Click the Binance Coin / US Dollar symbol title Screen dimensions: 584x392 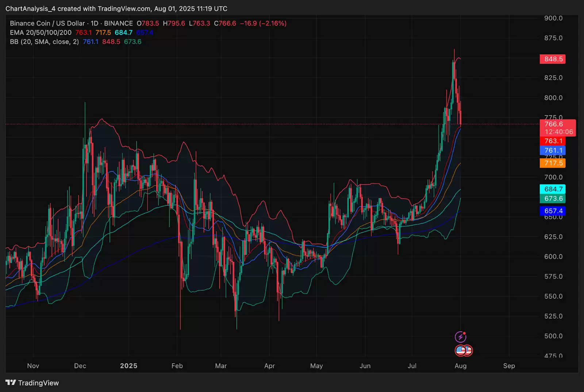(47, 23)
